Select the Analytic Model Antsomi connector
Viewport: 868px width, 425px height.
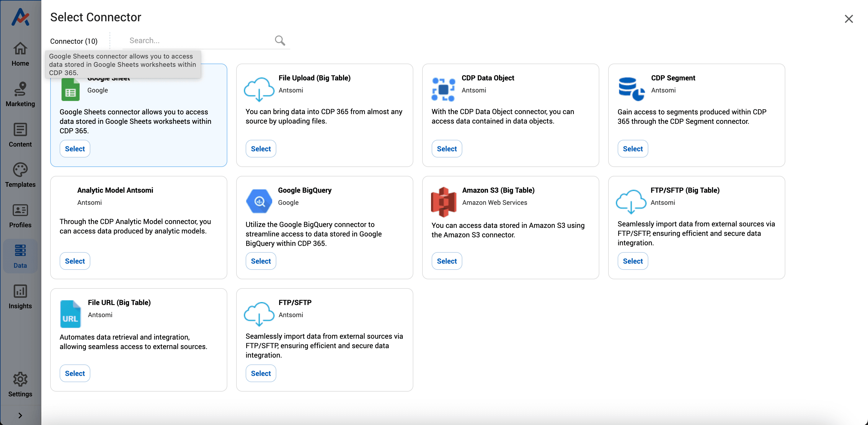tap(75, 261)
